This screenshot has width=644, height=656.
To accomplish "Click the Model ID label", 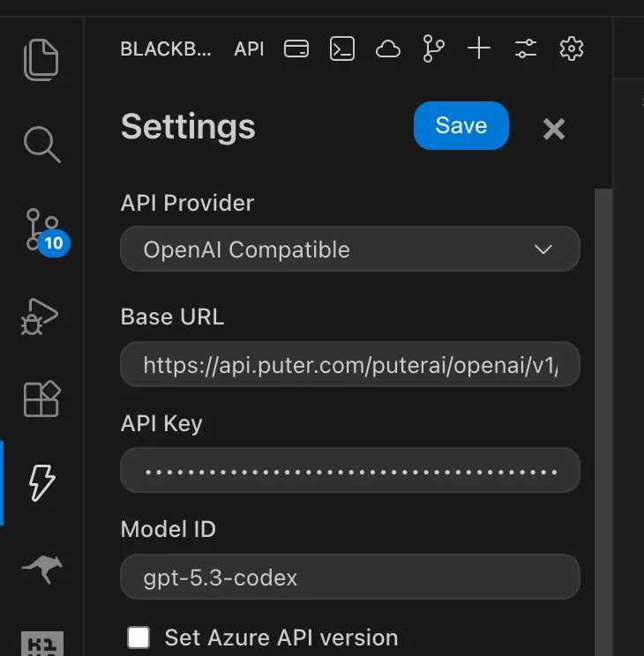I will tap(168, 529).
